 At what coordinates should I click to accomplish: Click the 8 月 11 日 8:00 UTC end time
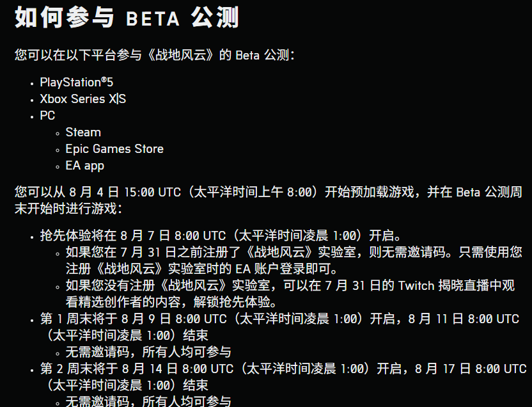[464, 319]
